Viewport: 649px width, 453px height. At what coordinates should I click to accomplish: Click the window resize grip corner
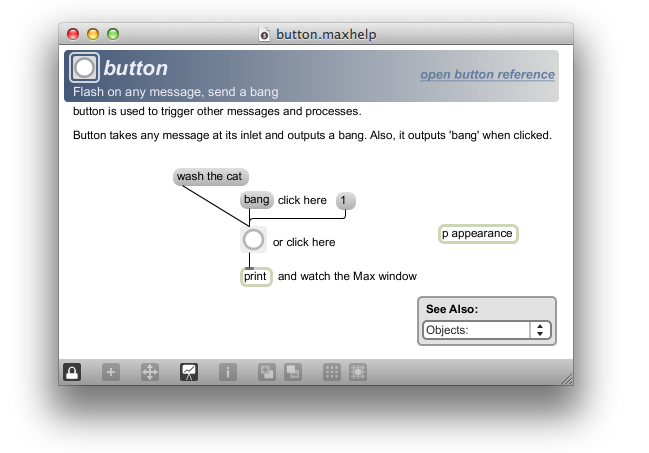pyautogui.click(x=567, y=379)
